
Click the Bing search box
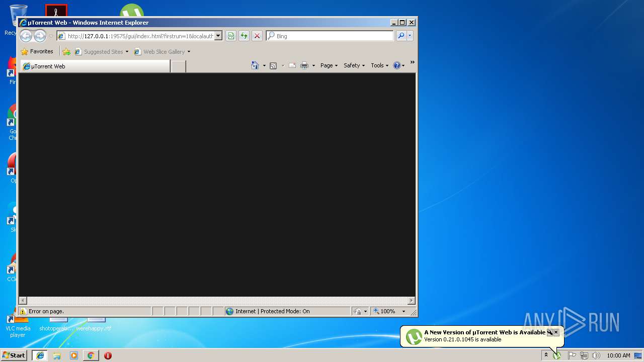(330, 36)
